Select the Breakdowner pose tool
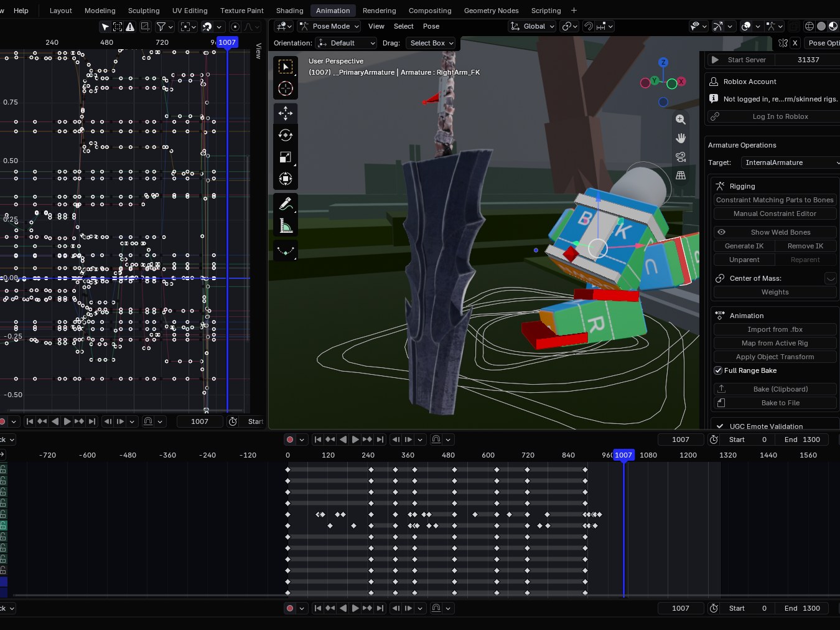The width and height of the screenshot is (840, 630). click(286, 250)
